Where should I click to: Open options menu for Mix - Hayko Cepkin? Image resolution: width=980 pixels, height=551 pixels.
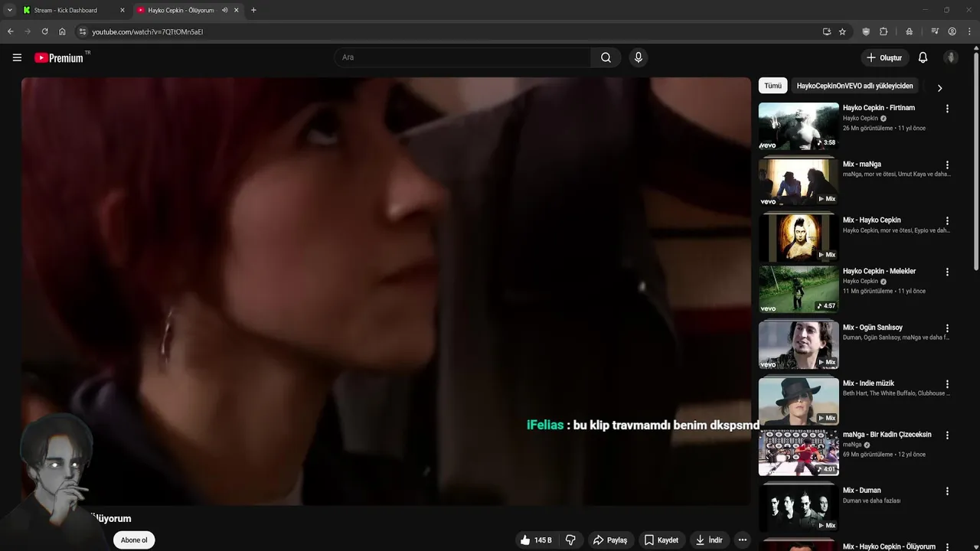947,220
